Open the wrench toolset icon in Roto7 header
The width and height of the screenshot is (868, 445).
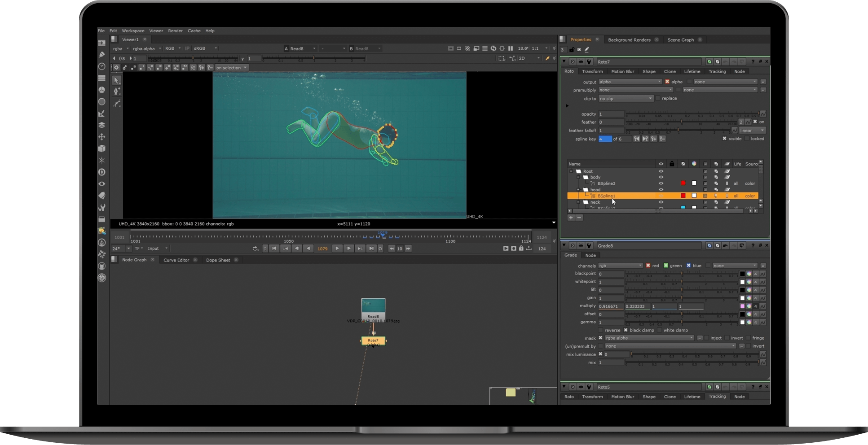589,62
